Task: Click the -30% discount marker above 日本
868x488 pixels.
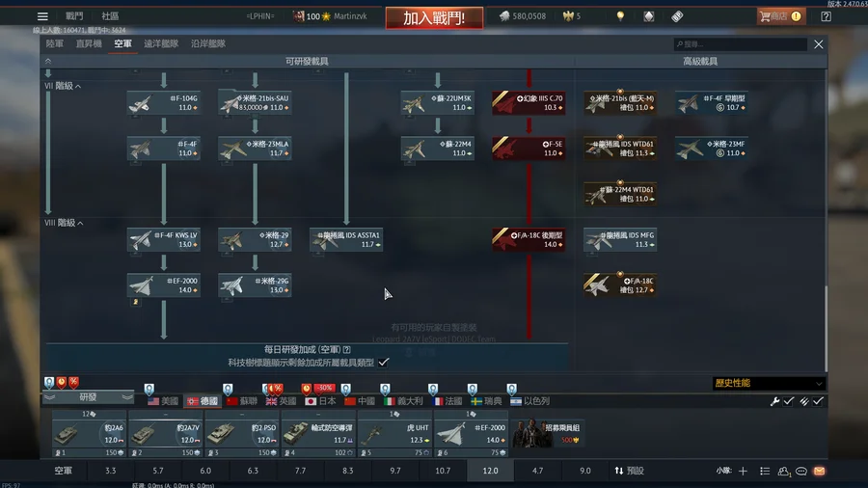Action: click(324, 388)
